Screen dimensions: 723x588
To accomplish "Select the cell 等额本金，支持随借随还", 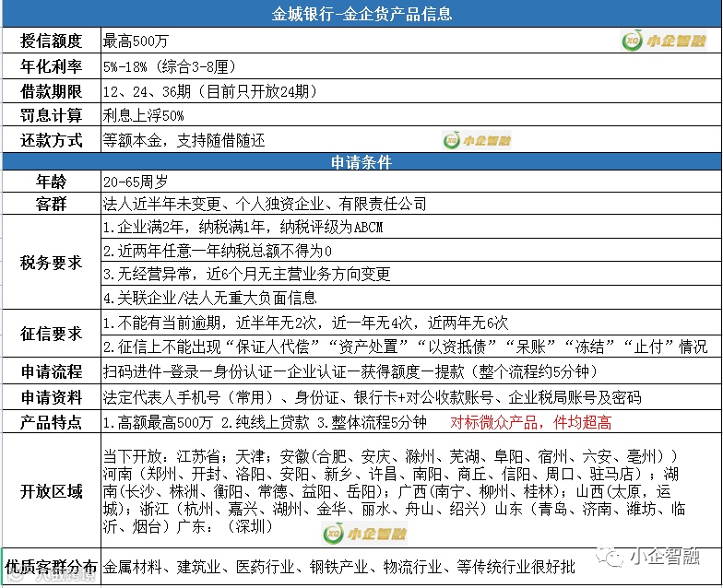I will point(411,140).
